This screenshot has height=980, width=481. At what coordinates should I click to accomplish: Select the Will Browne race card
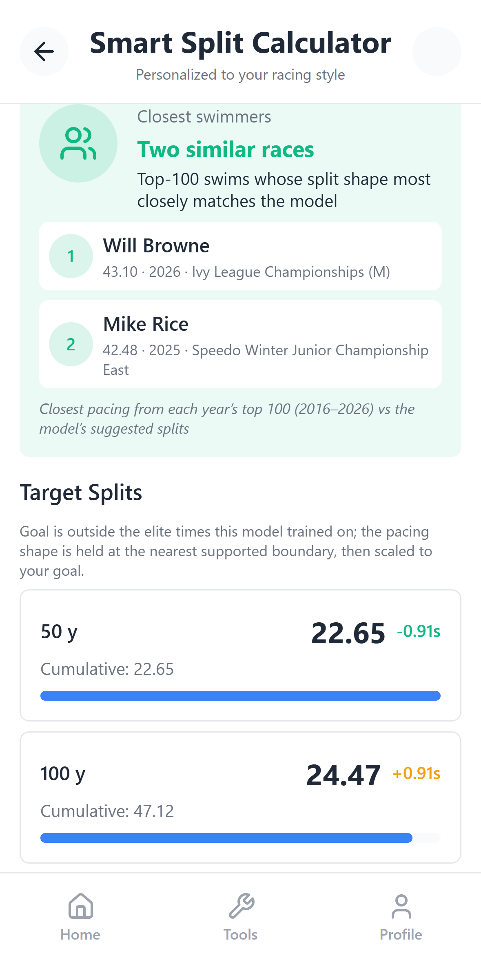click(x=240, y=256)
